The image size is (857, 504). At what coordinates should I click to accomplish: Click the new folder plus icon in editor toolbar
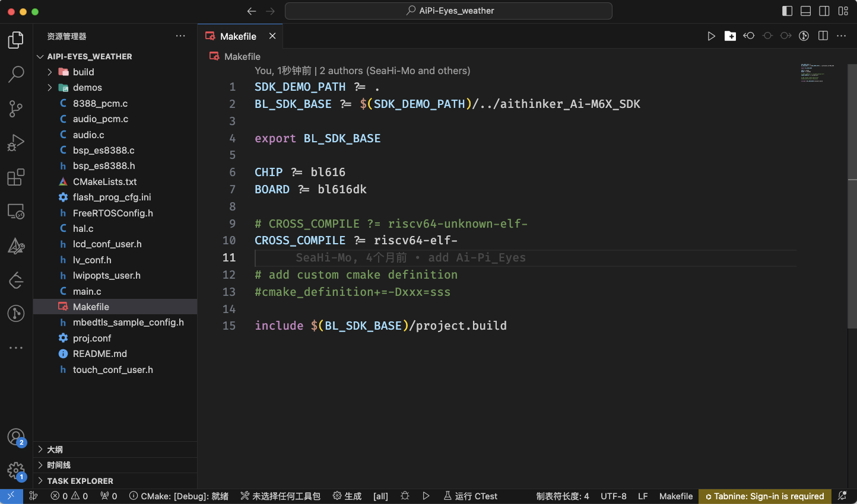tap(730, 36)
